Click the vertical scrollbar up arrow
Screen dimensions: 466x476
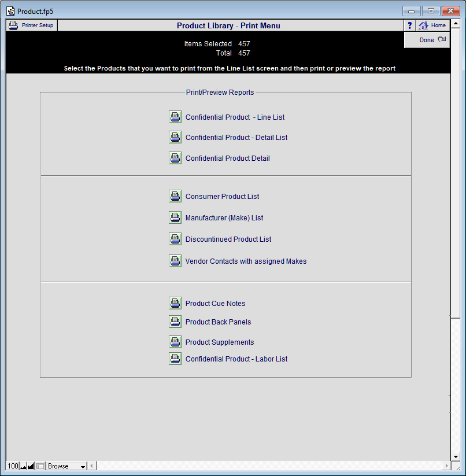click(x=456, y=24)
